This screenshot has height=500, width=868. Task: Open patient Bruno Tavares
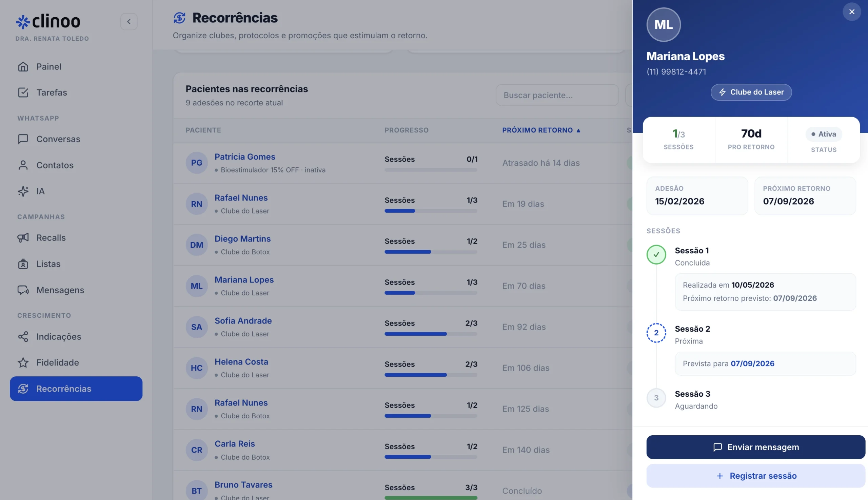tap(243, 485)
